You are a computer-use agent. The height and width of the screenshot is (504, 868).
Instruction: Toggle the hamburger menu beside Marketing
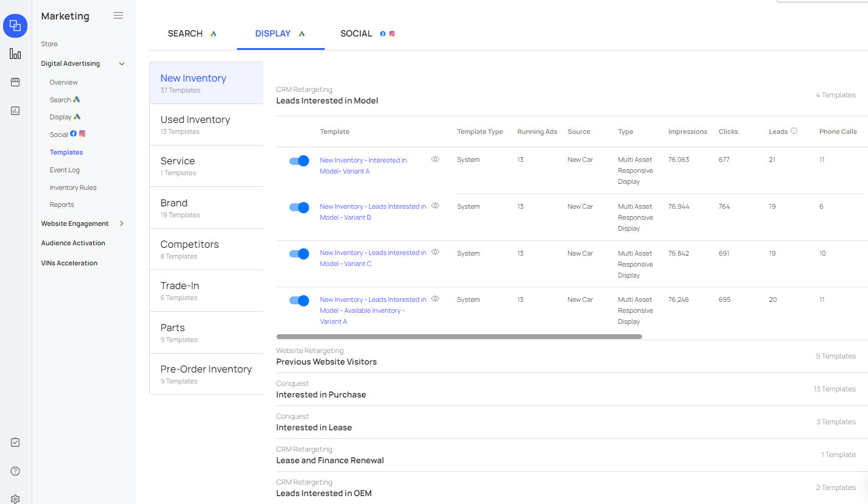(x=118, y=15)
